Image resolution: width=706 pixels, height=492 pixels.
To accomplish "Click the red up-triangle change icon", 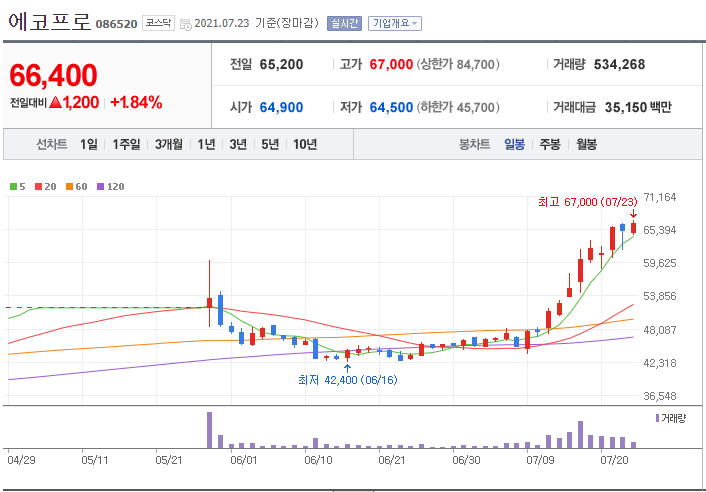I will (x=55, y=102).
